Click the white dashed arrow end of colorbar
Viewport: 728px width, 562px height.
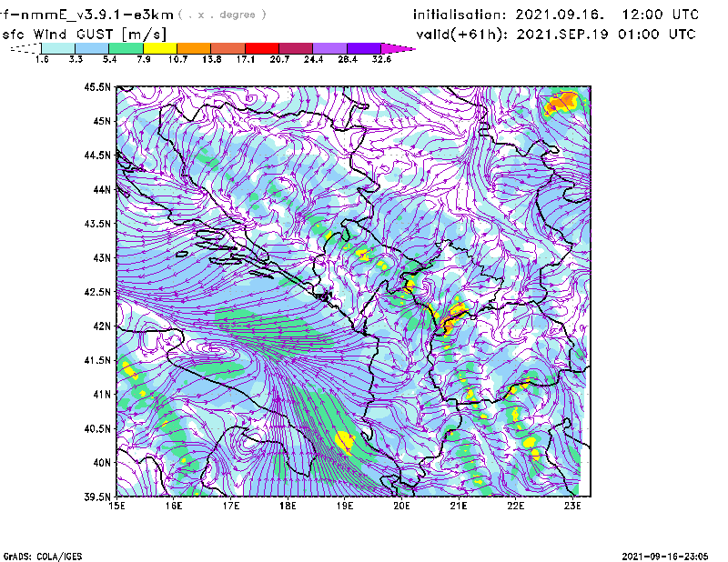25,48
